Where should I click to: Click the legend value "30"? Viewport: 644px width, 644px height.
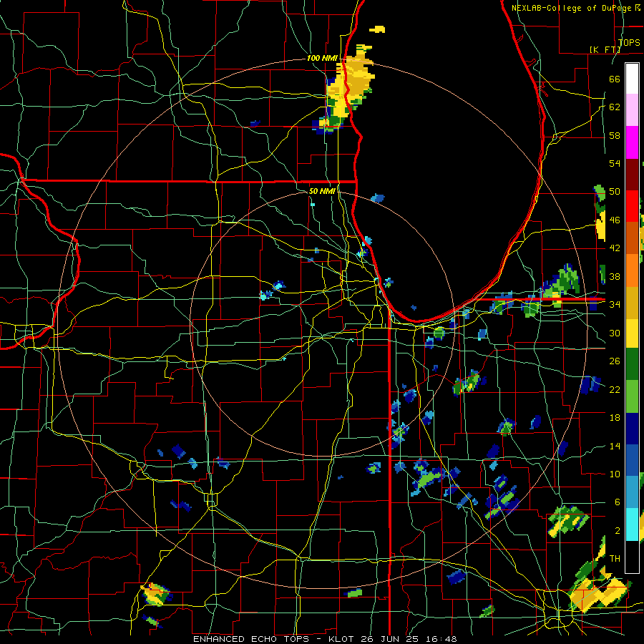tap(615, 333)
